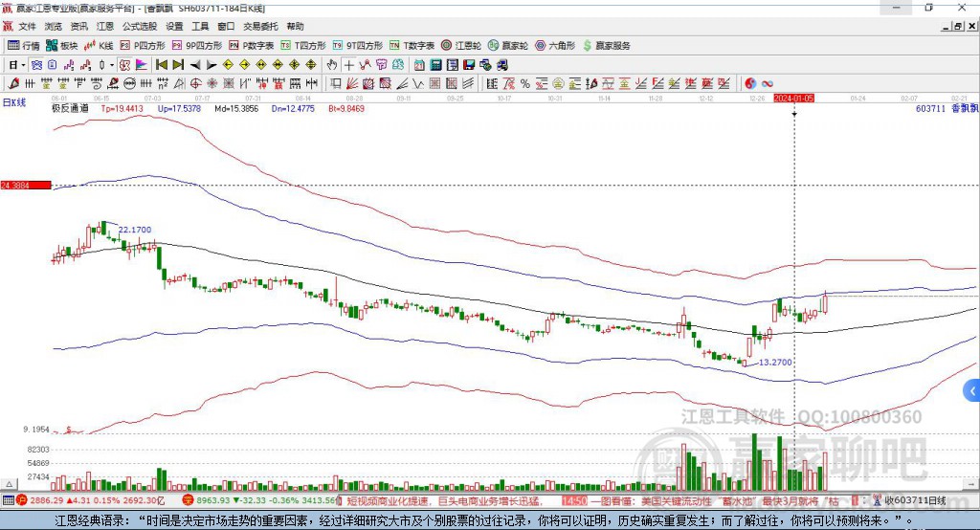The image size is (980, 530).
Task: Open the 浏览 menu
Action: click(x=54, y=26)
